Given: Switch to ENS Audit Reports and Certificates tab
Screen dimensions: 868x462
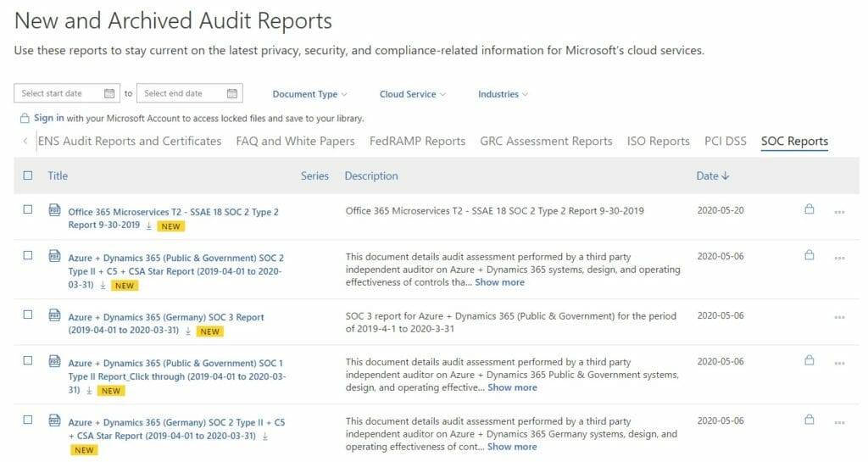Looking at the screenshot, I should tap(130, 141).
